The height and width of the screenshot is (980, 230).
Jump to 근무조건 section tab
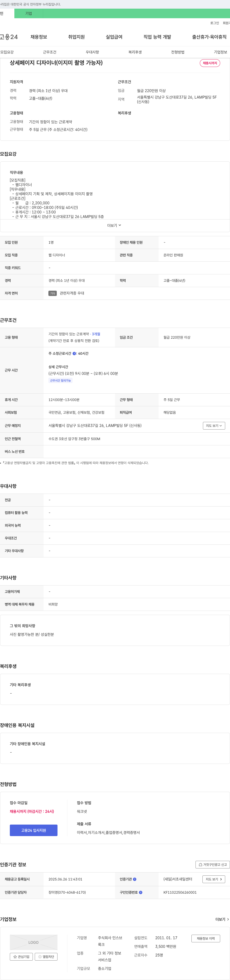pyautogui.click(x=49, y=52)
